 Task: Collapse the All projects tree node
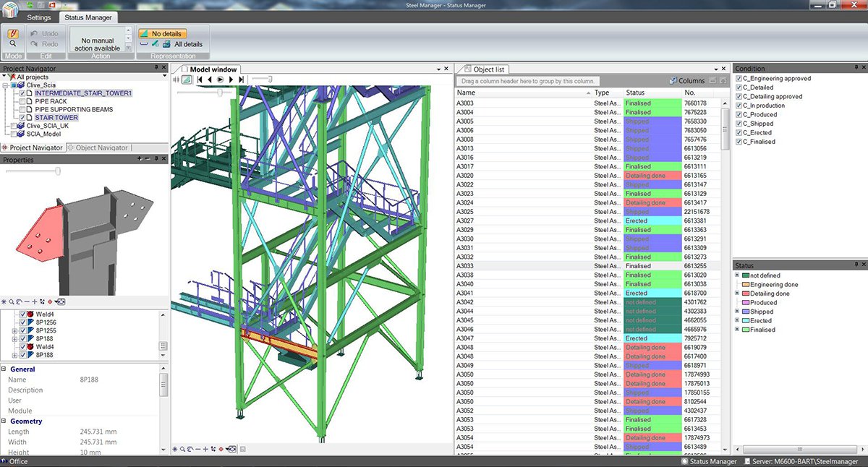(x=4, y=77)
